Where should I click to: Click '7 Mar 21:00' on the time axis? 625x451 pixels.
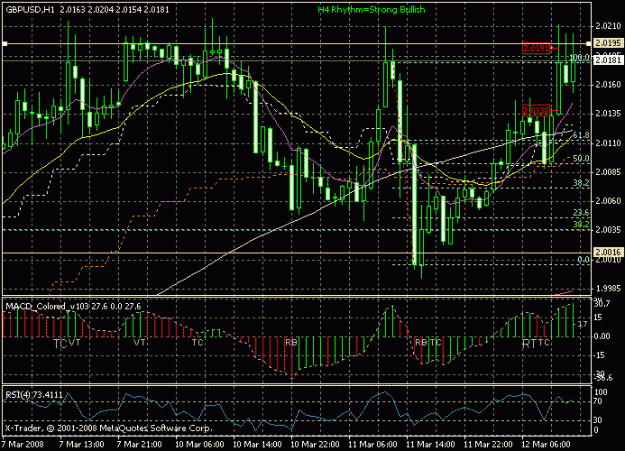point(140,444)
